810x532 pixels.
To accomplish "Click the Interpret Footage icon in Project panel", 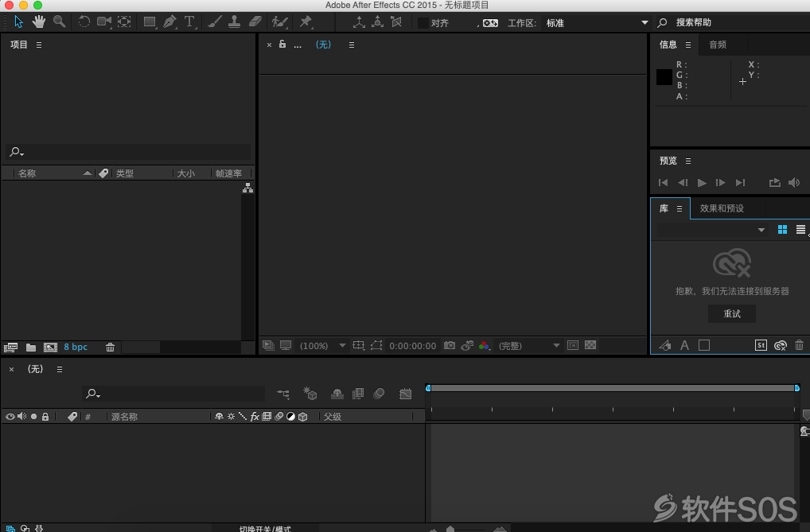I will [10, 348].
